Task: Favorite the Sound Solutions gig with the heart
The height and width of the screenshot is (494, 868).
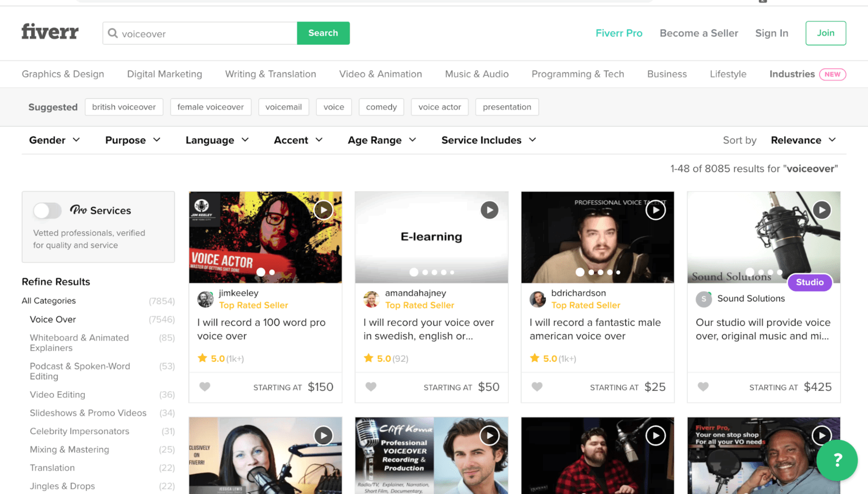Action: coord(703,387)
